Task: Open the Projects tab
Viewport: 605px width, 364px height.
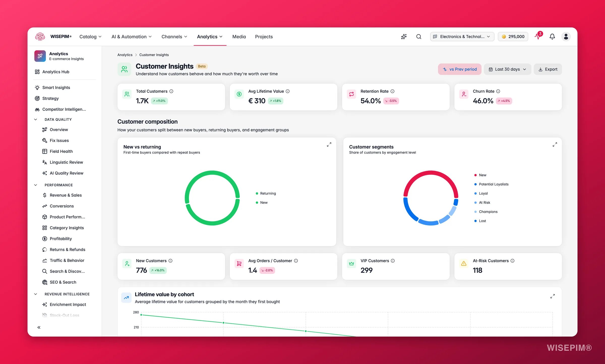Action: click(x=264, y=37)
